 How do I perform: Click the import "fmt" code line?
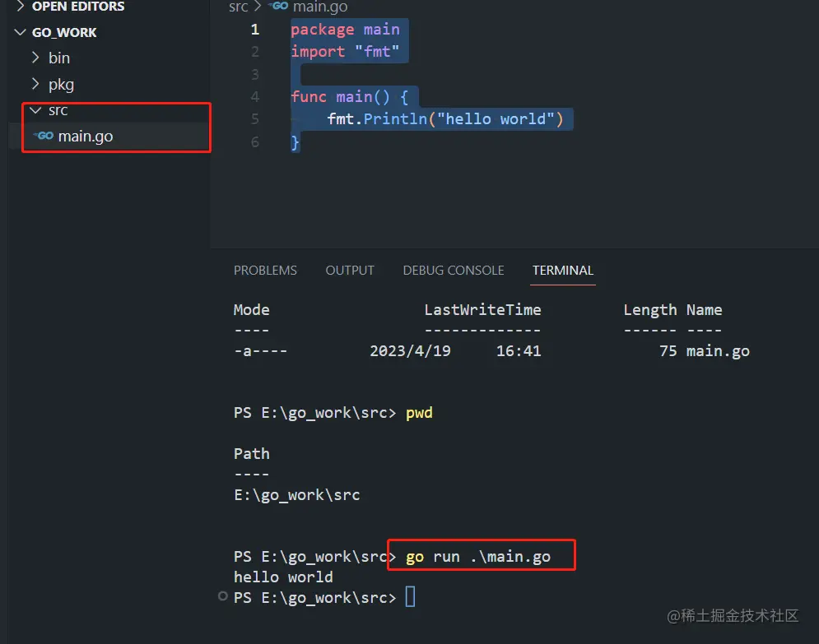click(345, 52)
